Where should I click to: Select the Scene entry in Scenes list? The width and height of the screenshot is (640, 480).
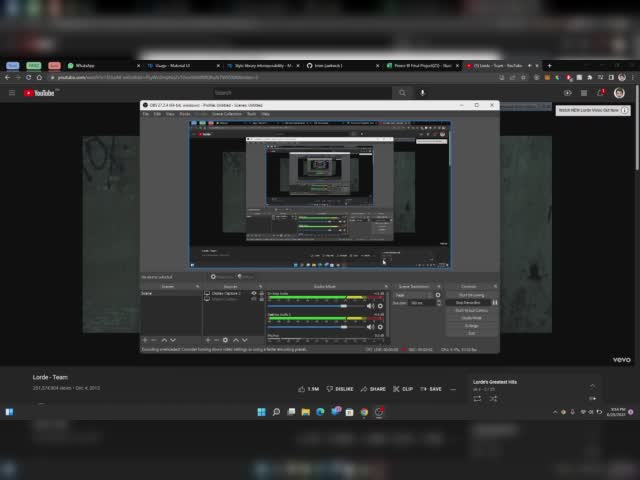click(171, 293)
